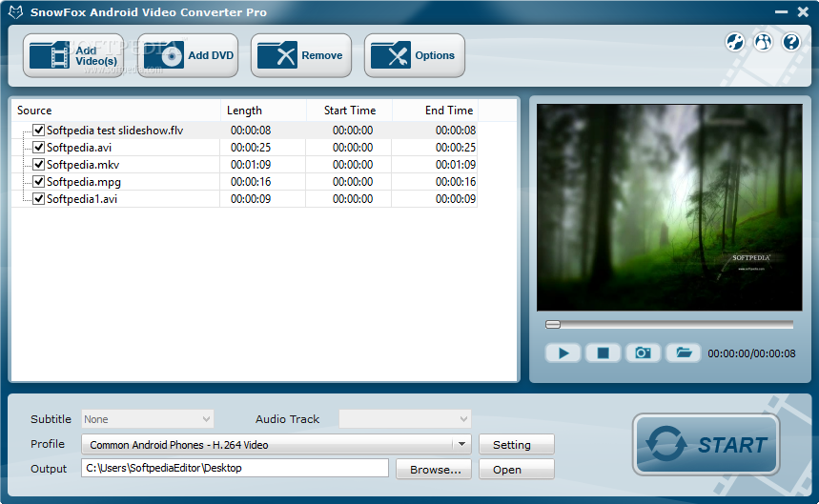Click the Setting button
The image size is (819, 504).
517,445
